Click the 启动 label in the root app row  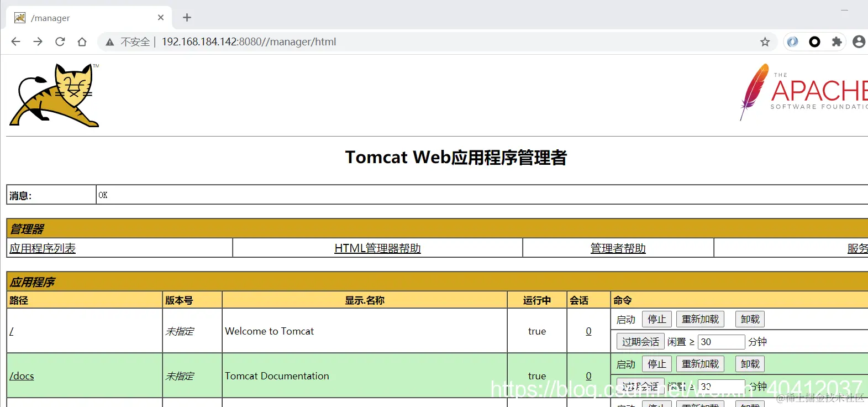tap(626, 320)
